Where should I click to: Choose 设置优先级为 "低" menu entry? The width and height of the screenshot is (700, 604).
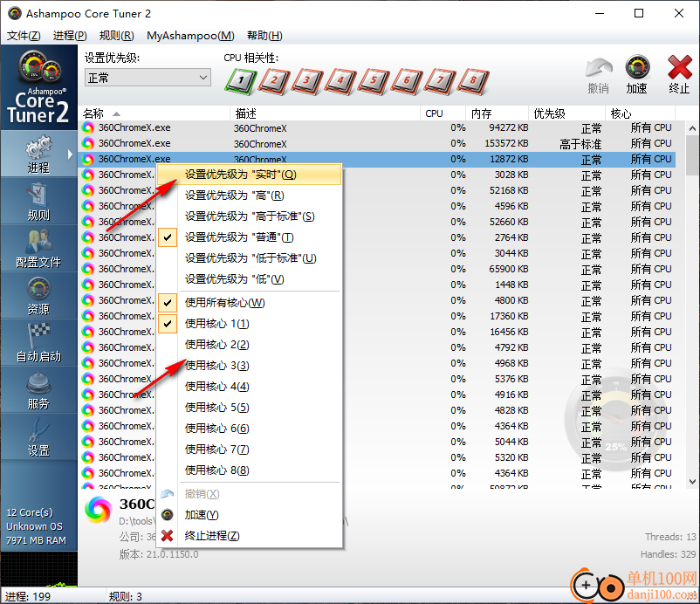[x=249, y=279]
